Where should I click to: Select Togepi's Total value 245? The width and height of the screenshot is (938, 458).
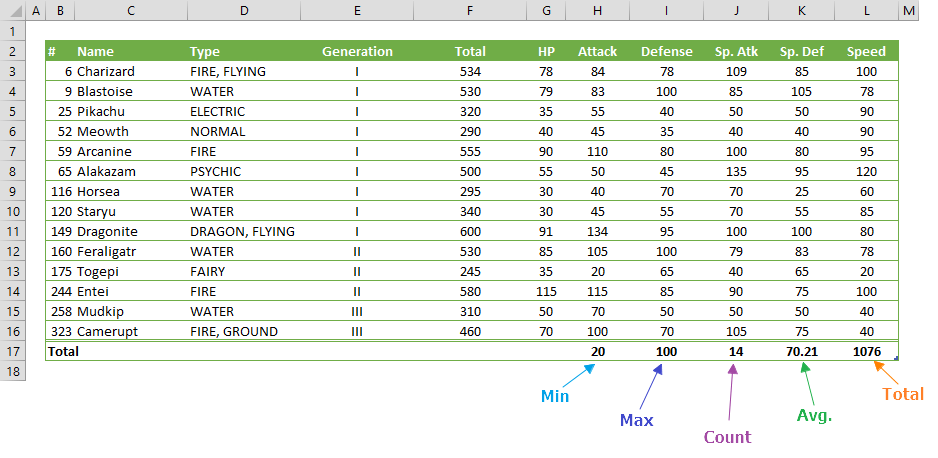click(470, 271)
